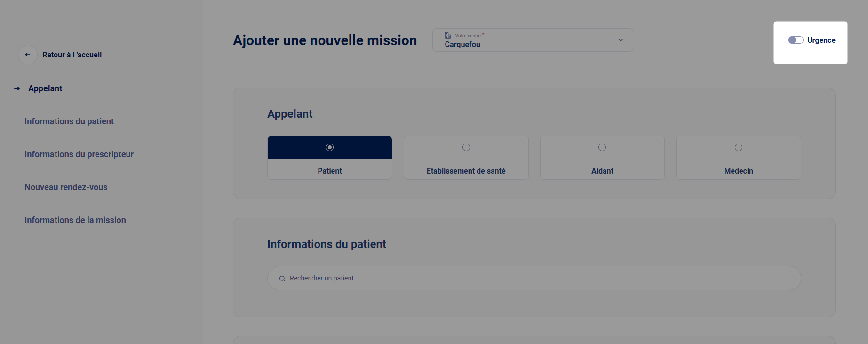This screenshot has height=344, width=868.
Task: Click the back arrow icon button
Action: (x=28, y=55)
